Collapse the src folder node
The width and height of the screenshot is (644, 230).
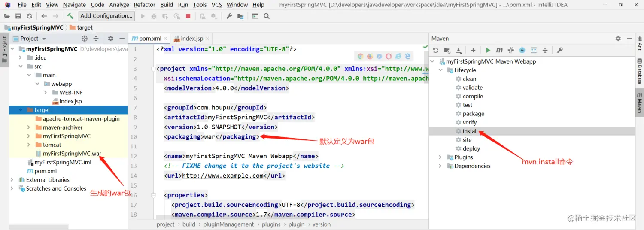[20, 67]
